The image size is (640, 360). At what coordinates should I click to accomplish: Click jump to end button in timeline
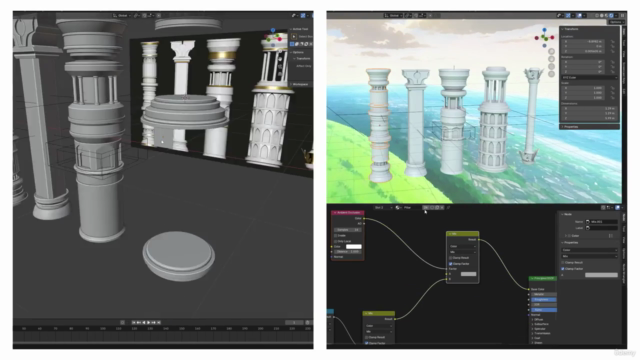click(159, 322)
